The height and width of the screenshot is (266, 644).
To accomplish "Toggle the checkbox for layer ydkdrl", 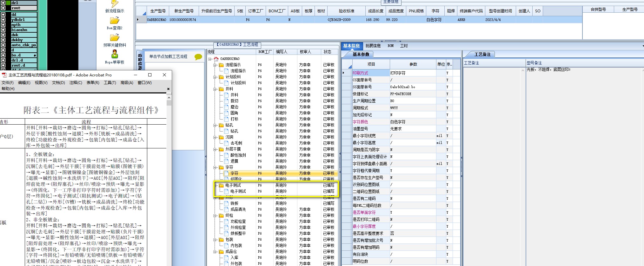I will pos(3,19).
